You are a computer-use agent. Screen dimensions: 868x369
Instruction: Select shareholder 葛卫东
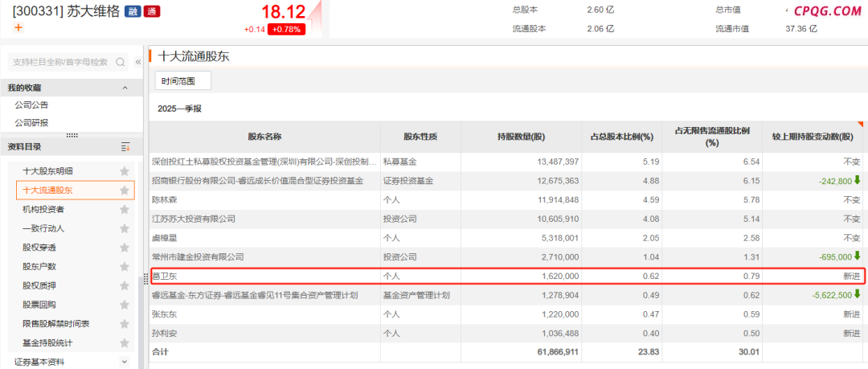(x=165, y=276)
